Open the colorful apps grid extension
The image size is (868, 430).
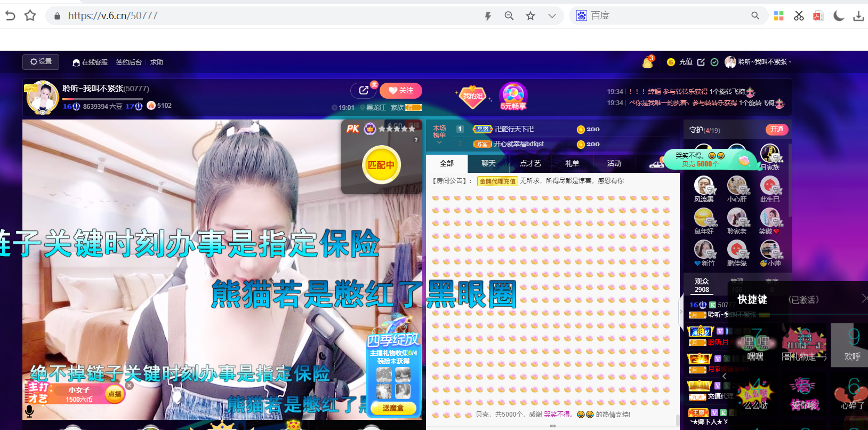click(778, 16)
